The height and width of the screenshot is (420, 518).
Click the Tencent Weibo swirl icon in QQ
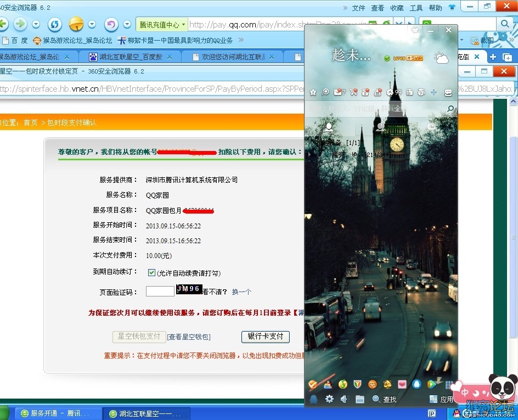click(325, 92)
